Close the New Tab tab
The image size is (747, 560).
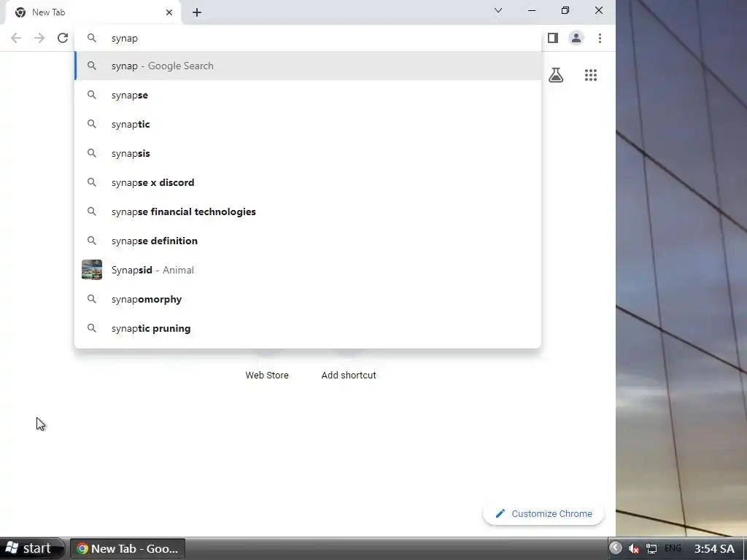point(169,12)
